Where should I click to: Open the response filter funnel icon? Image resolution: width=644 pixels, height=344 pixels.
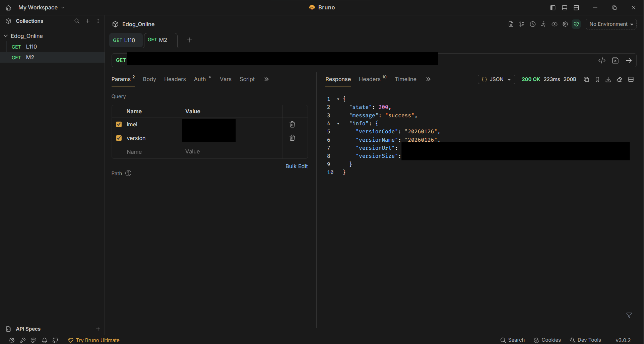(x=629, y=315)
